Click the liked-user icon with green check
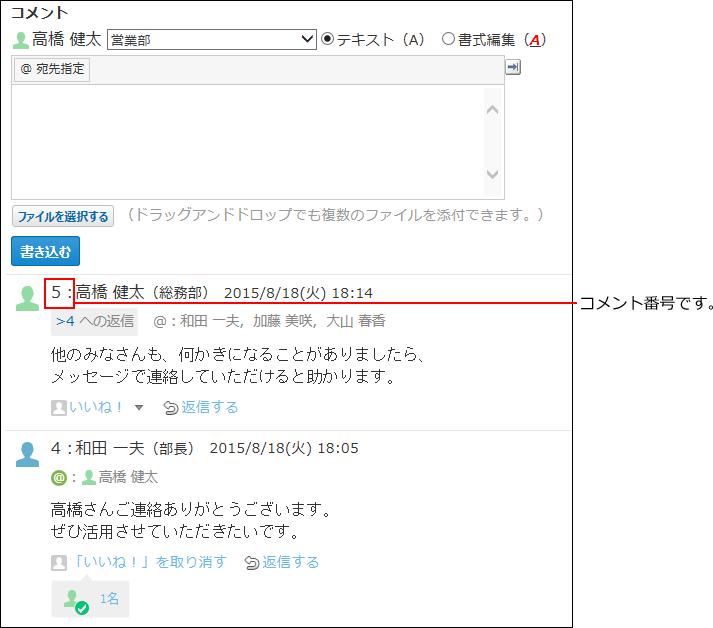 76,602
